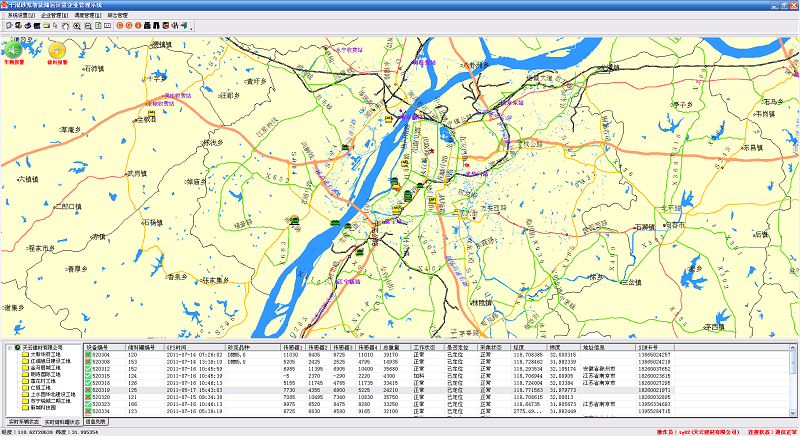Select the zoom out magnifier tool
The width and height of the screenshot is (800, 436).
88,25
